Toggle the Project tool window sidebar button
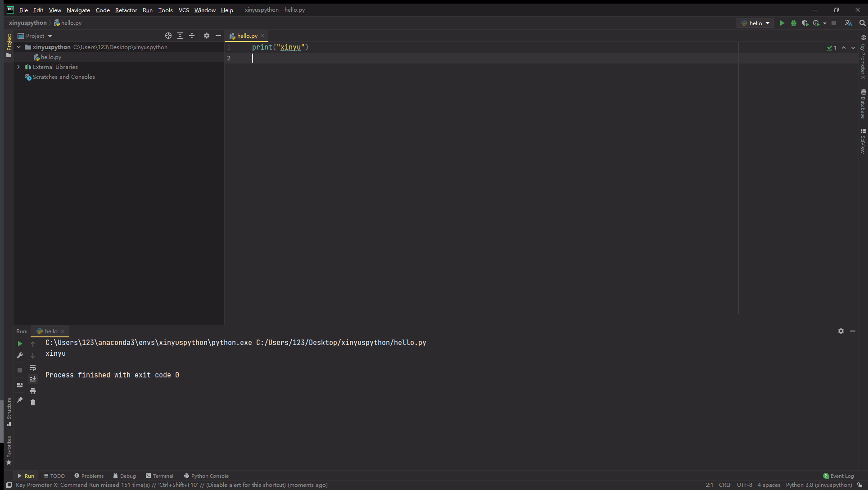The height and width of the screenshot is (490, 868). 9,45
